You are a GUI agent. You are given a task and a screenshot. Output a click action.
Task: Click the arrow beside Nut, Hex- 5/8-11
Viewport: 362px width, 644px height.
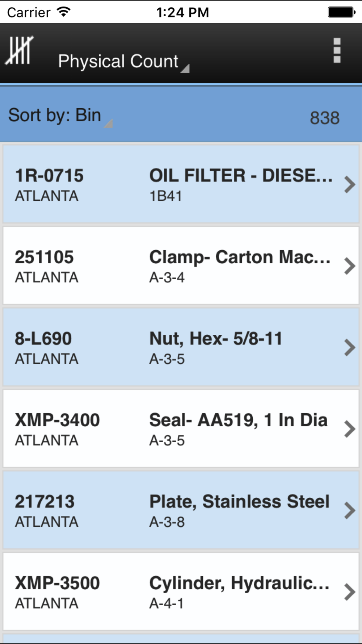(x=349, y=347)
